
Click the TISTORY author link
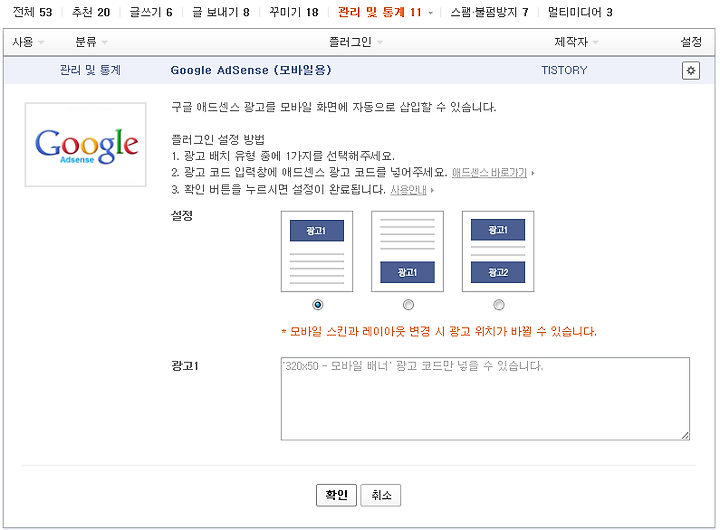tap(564, 70)
